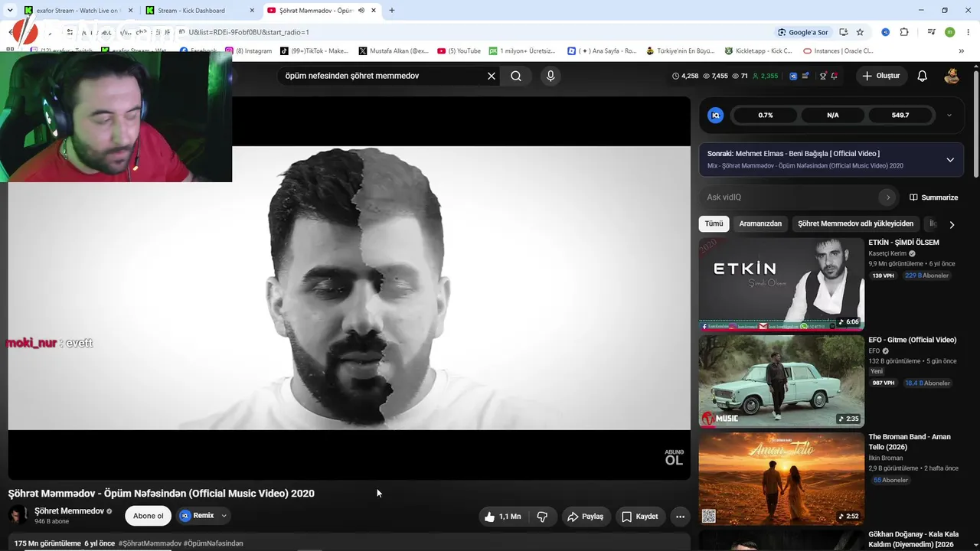Click the vidIQ alert bell icon in header
This screenshot has width=980, height=551.
point(834,76)
